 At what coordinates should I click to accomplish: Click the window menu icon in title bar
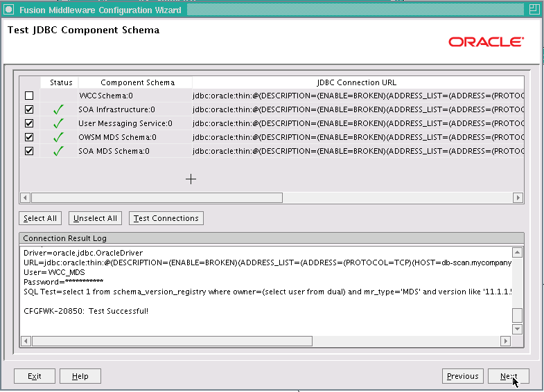[x=9, y=10]
